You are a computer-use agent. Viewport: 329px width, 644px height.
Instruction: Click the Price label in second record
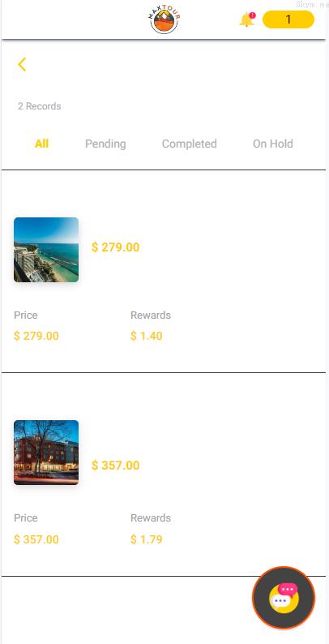click(x=26, y=518)
